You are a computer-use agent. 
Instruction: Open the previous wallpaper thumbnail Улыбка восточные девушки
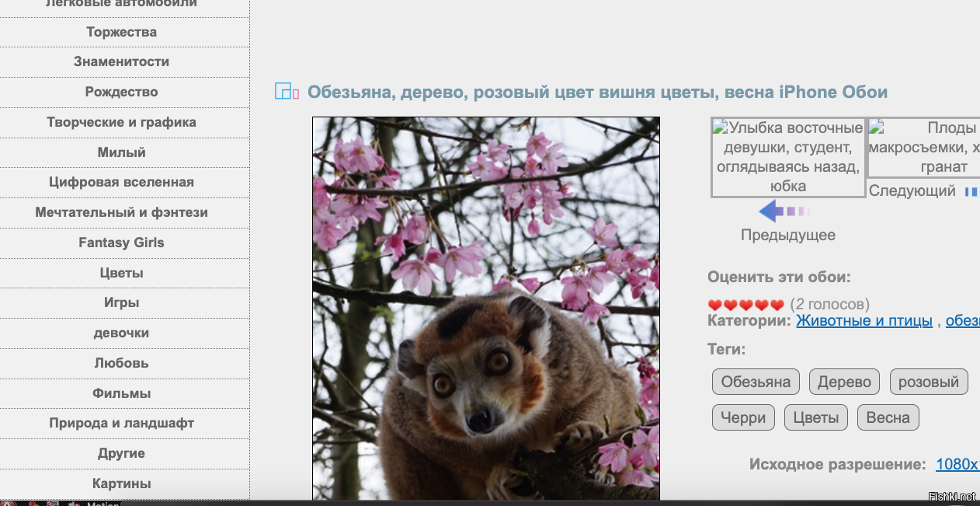(x=788, y=157)
